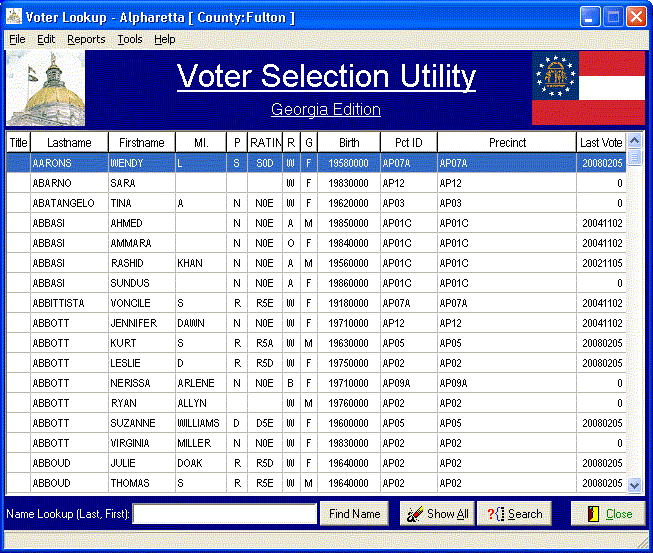Click birth value 19560000

349,263
